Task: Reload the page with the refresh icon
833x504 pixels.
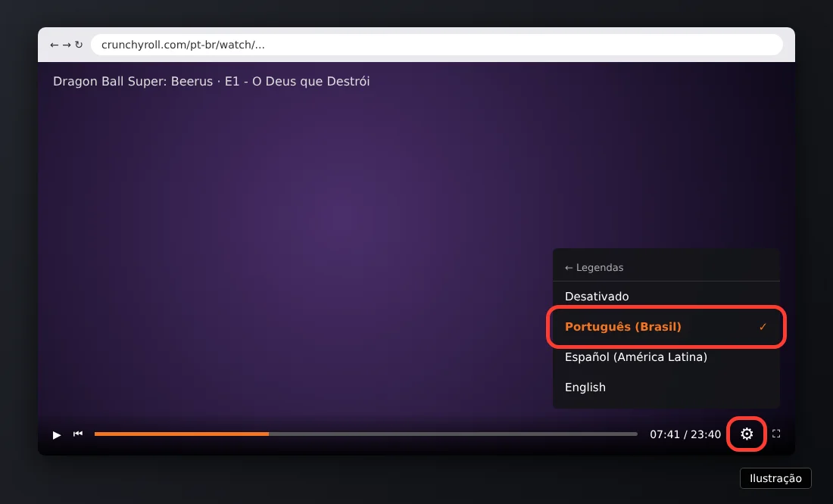Action: coord(79,45)
